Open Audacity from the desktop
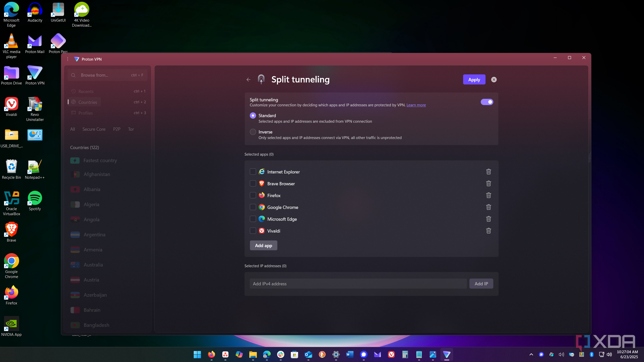 (35, 13)
